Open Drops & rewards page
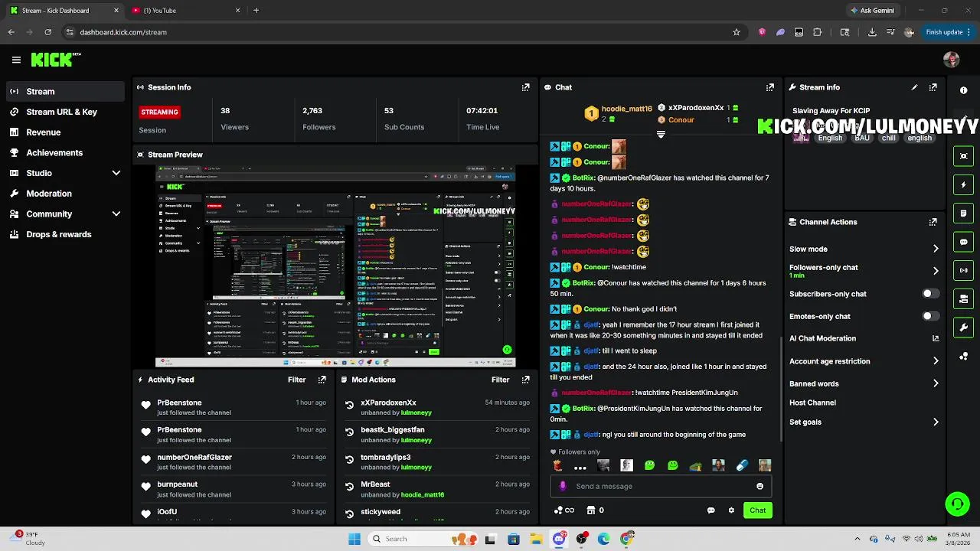 [x=64, y=234]
